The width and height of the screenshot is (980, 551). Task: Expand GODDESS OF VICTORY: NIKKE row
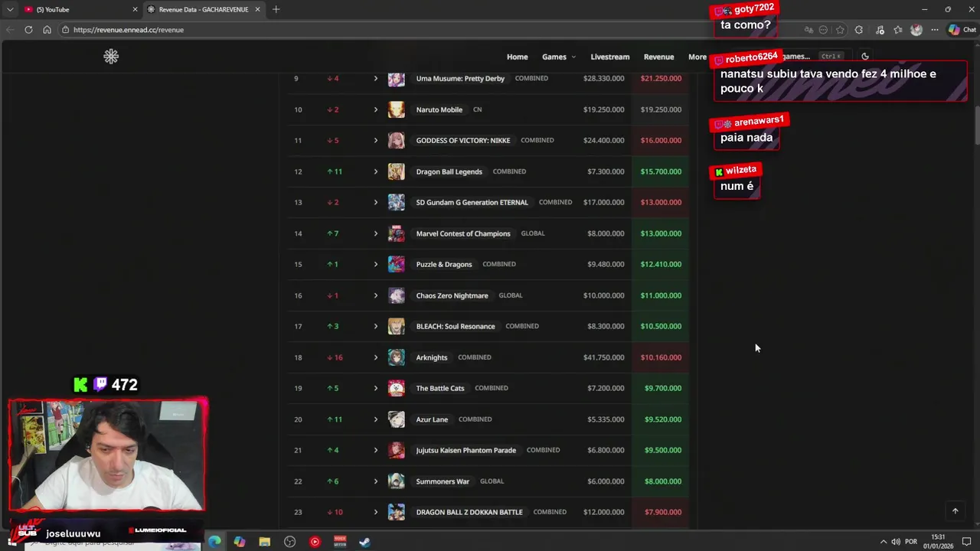tap(376, 141)
